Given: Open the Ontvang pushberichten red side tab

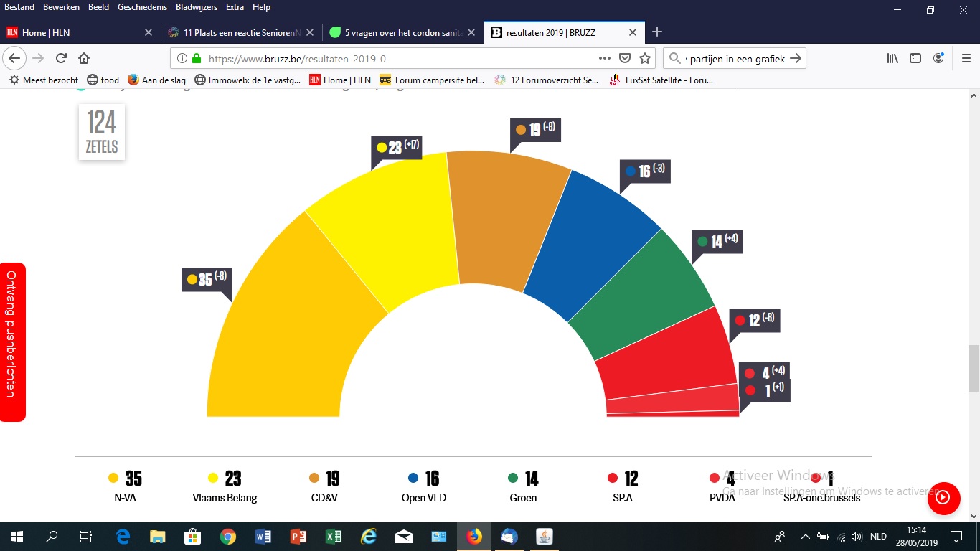Looking at the screenshot, I should click(12, 342).
